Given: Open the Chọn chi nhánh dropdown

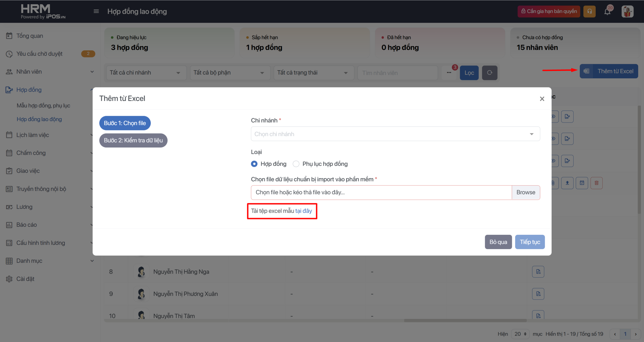Looking at the screenshot, I should 395,134.
